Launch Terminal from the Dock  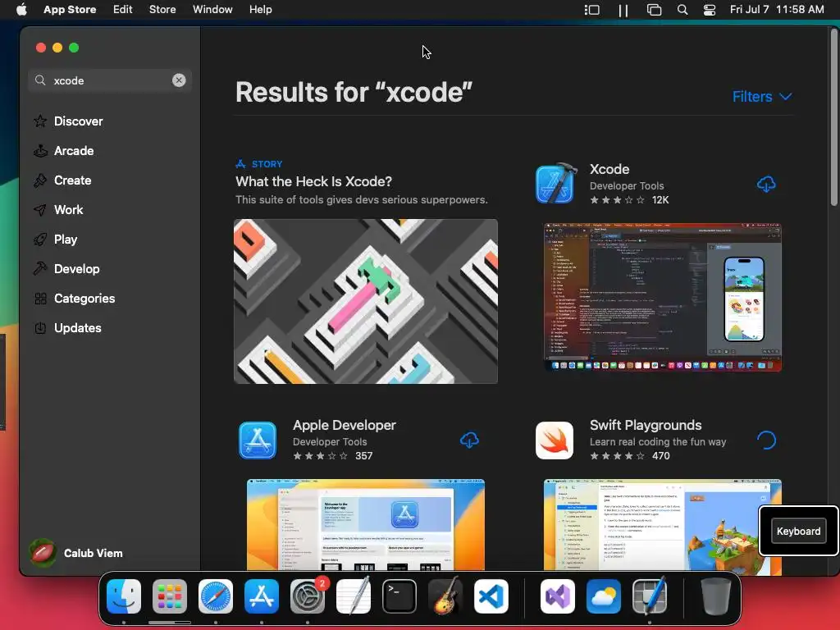(399, 596)
